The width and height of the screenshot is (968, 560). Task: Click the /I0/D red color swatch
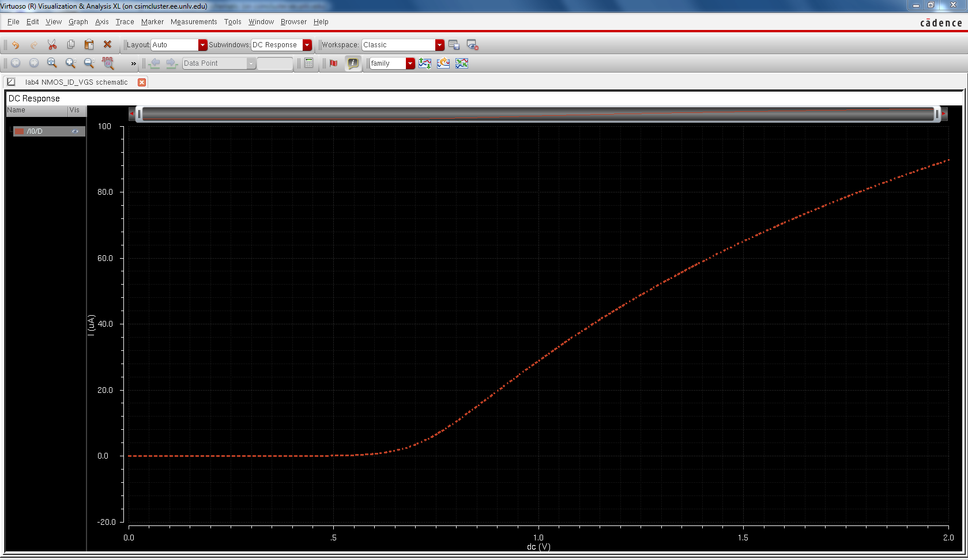coord(20,131)
